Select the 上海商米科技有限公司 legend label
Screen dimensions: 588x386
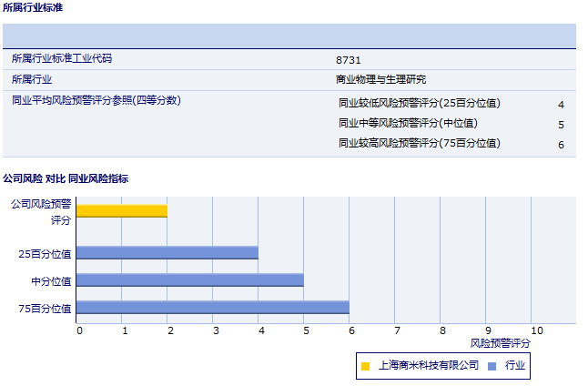[428, 366]
